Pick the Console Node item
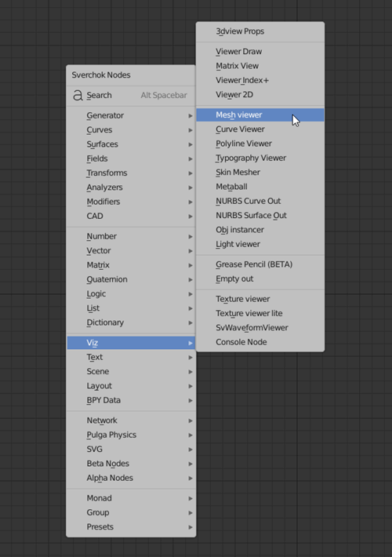The width and height of the screenshot is (392, 557). click(260, 342)
